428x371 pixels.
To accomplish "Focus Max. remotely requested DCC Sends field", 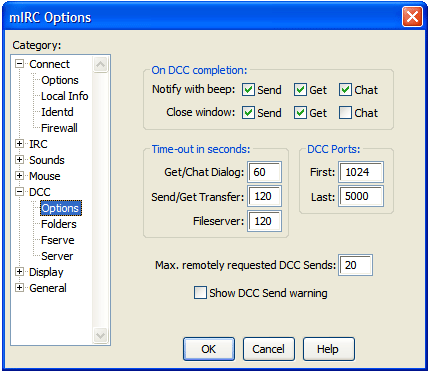I will point(355,265).
